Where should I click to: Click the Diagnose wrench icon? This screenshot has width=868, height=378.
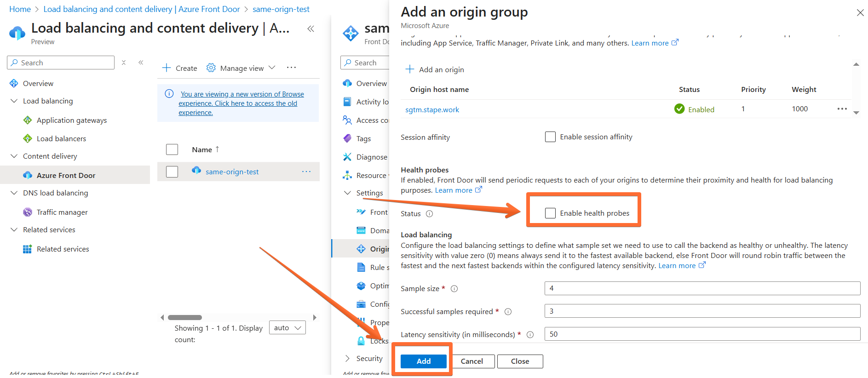pyautogui.click(x=347, y=157)
